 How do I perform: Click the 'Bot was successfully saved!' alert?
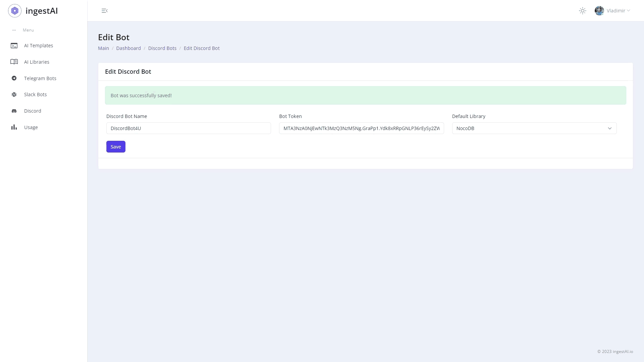[x=365, y=96]
